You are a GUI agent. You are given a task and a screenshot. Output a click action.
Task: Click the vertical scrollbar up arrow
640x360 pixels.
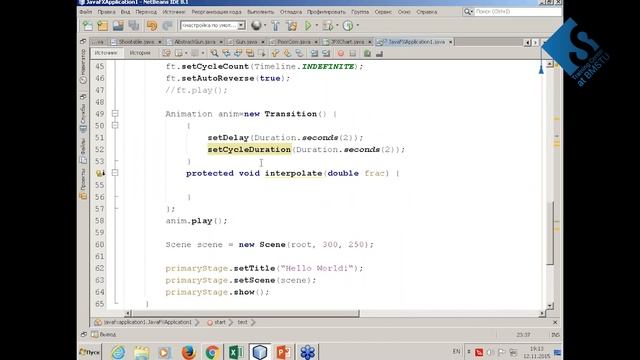click(550, 64)
